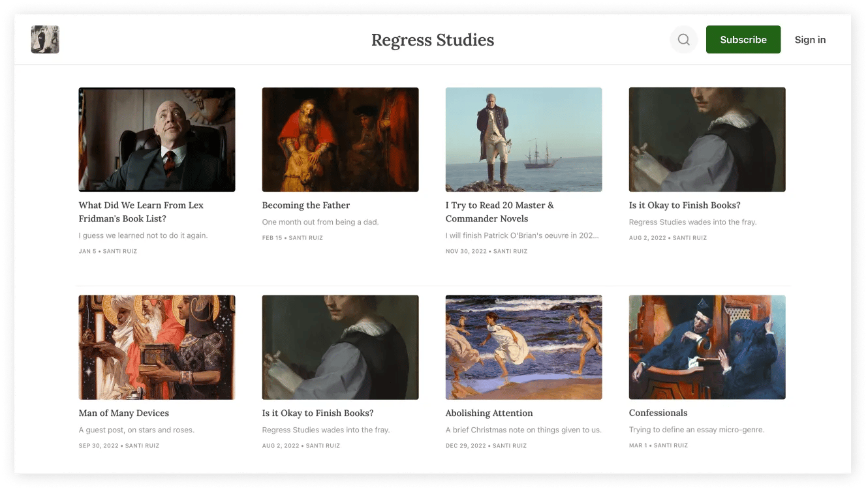Open the Man of Many Devices thumbnail
Viewport: 868px width, 491px height.
(157, 348)
